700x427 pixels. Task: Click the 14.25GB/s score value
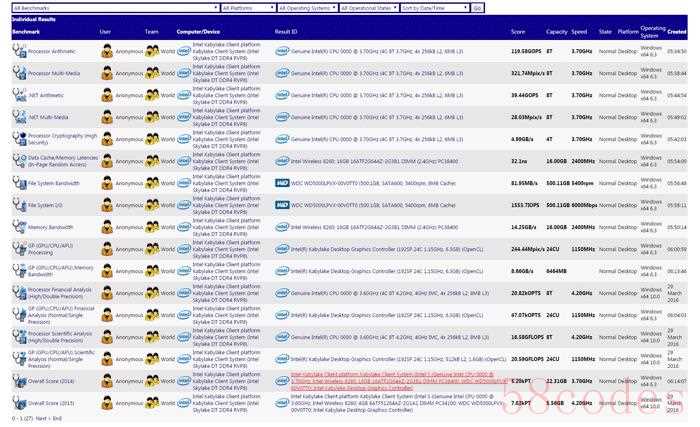click(x=524, y=227)
